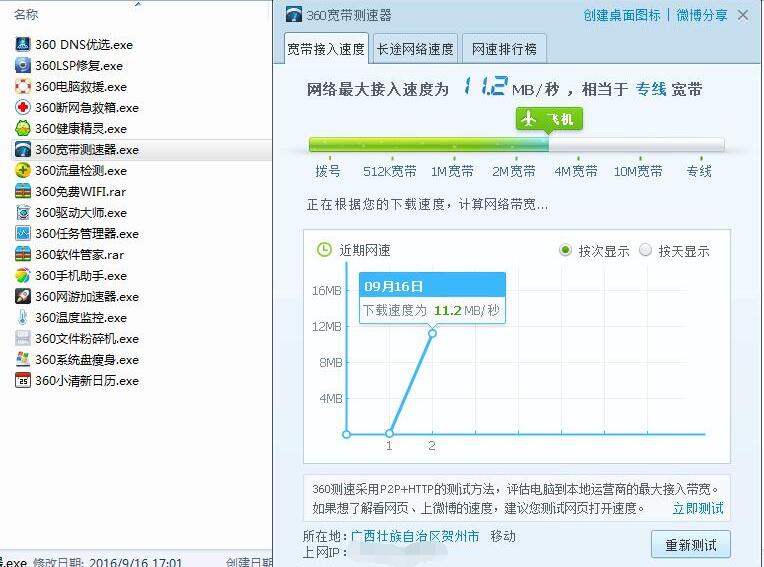Select file name 360驱动大师.exe
The height and width of the screenshot is (567, 764).
tap(81, 212)
